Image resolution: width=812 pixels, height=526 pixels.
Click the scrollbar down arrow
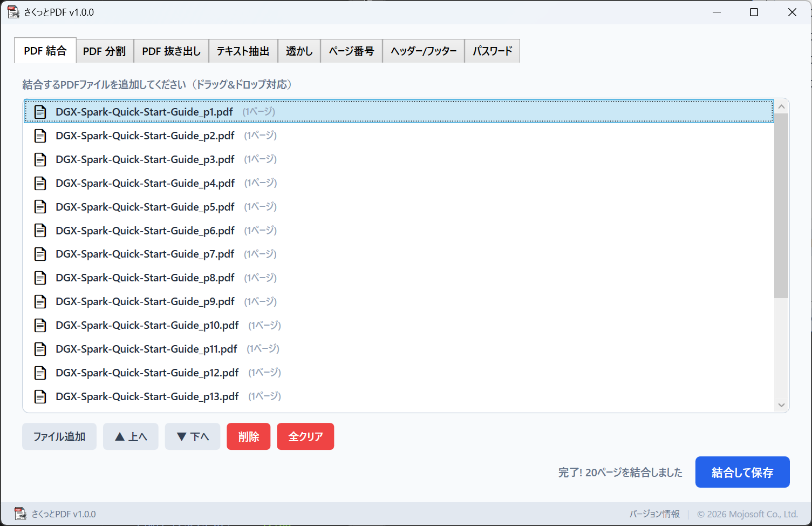coord(781,404)
